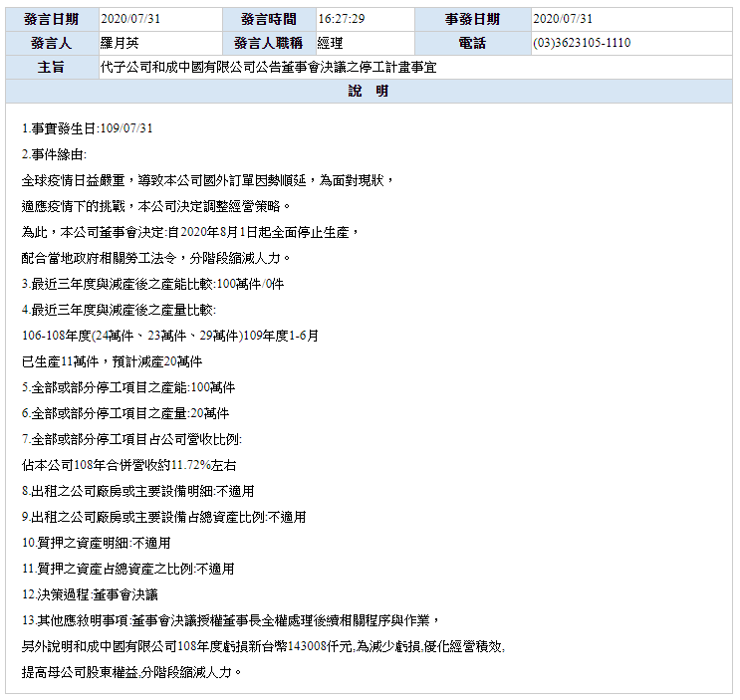The width and height of the screenshot is (740, 700).
Task: Click the line starting 配合當地政府相關勞工法令
Action: point(156,258)
